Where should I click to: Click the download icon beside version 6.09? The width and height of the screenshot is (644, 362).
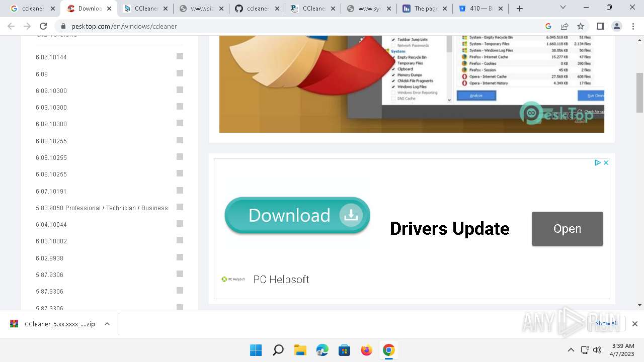(180, 73)
